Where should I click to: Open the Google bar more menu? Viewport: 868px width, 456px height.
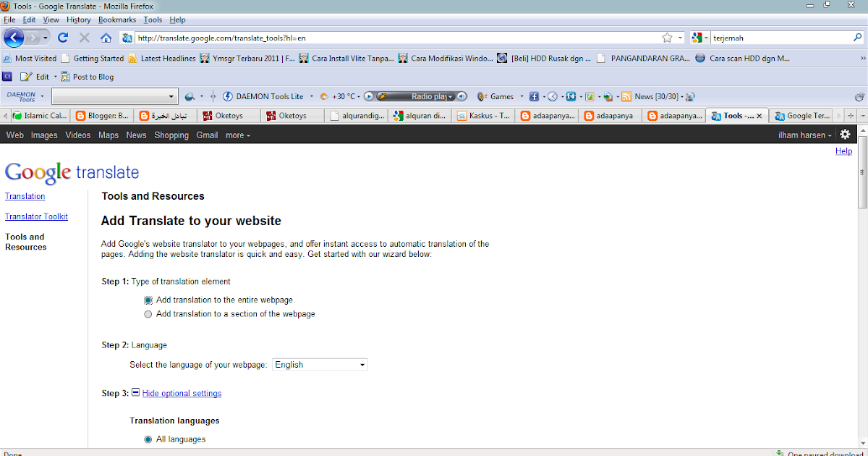tap(237, 135)
